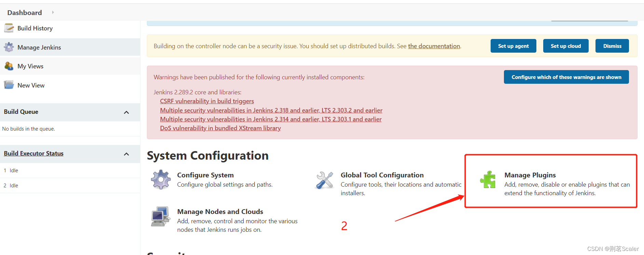Open the Build Executor Status link

click(33, 153)
